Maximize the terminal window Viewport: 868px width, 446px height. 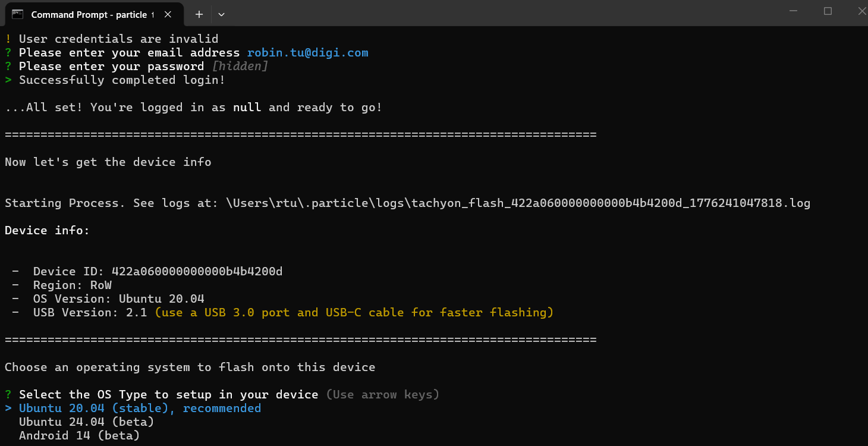828,11
